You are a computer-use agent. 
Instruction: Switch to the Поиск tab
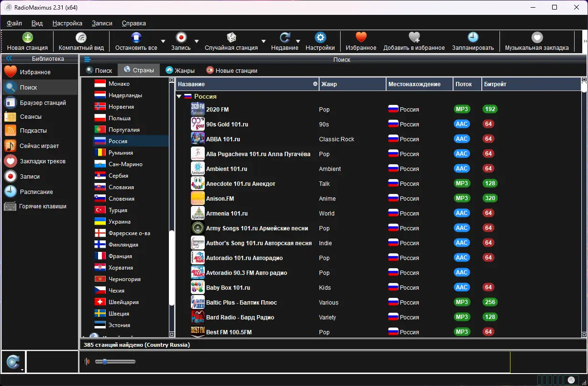tap(99, 70)
